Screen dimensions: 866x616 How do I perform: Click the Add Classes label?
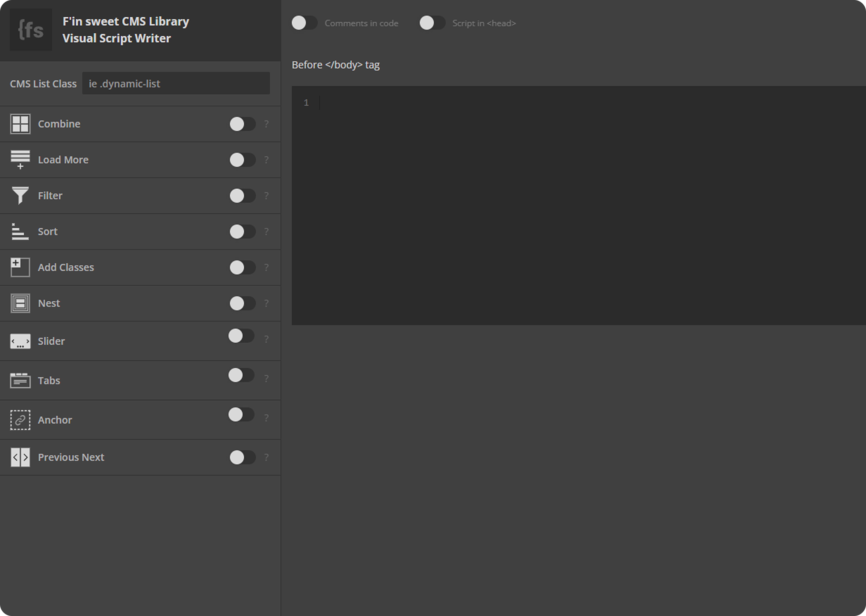click(66, 267)
